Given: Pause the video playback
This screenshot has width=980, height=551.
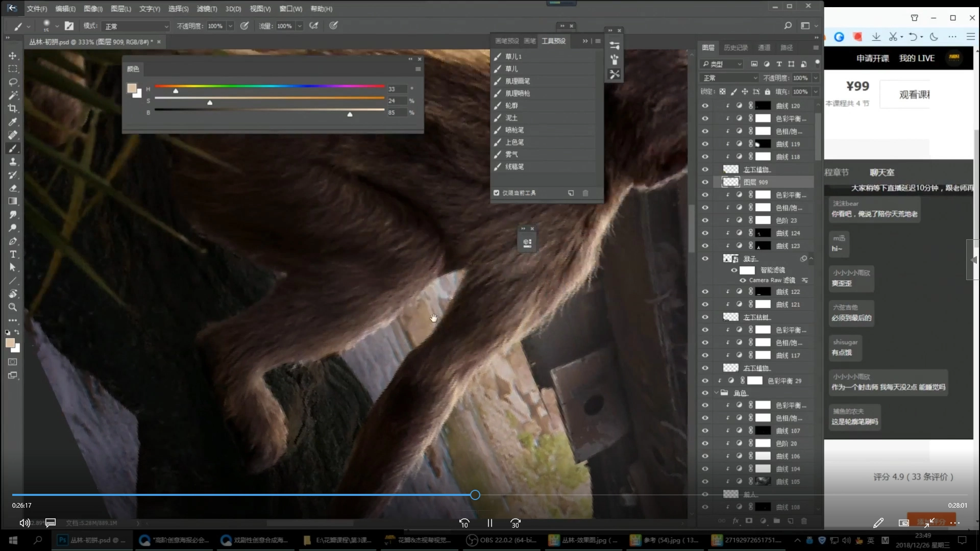Looking at the screenshot, I should [x=489, y=523].
